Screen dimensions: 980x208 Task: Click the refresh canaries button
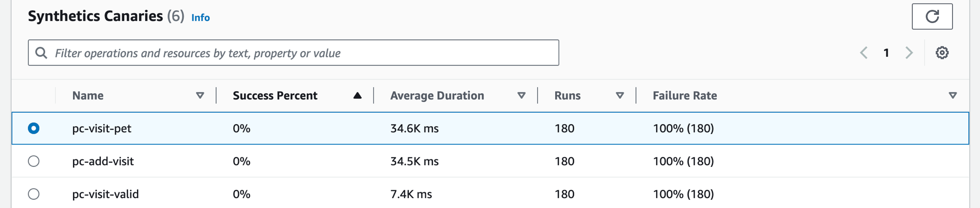coord(932,17)
